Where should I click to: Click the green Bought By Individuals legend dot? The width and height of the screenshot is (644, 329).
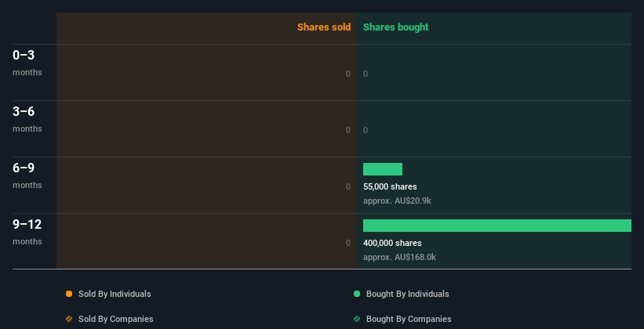[357, 294]
